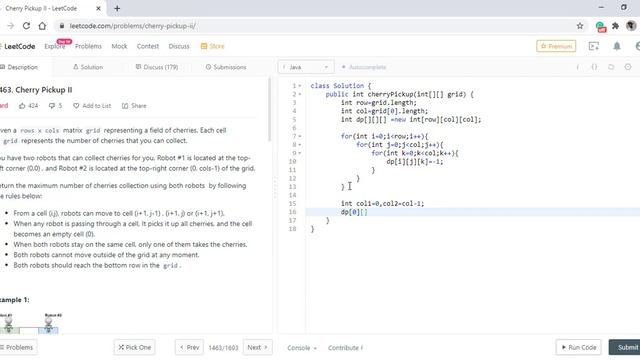The width and height of the screenshot is (640, 360).
Task: Switch to the Description tab
Action: click(19, 67)
